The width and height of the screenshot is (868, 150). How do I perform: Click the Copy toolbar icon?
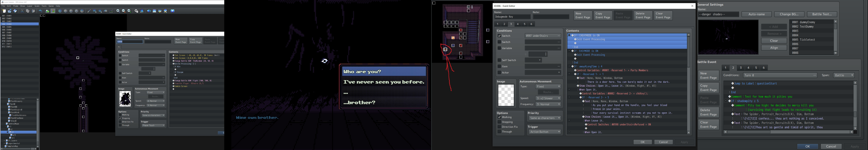click(x=28, y=11)
